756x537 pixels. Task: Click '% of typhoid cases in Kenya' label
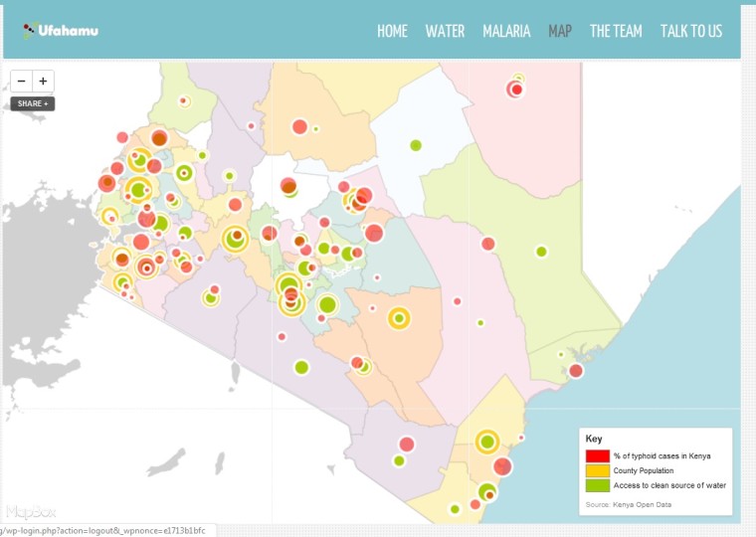click(x=661, y=456)
